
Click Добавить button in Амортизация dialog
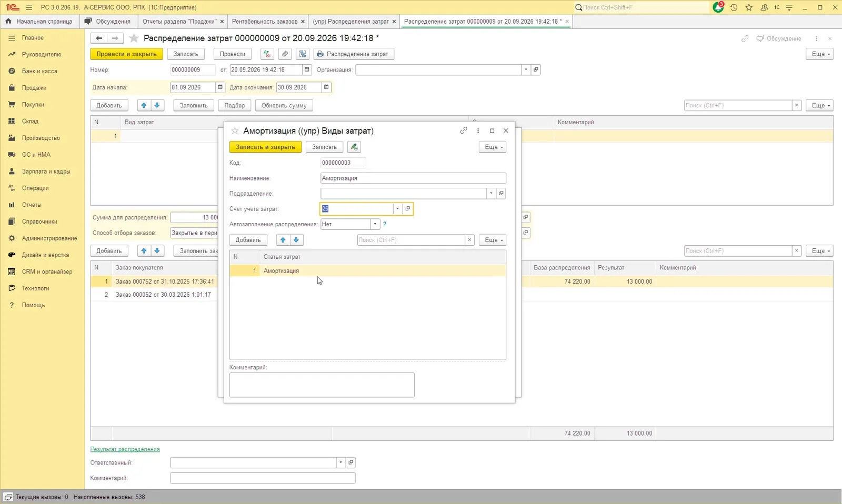tap(248, 240)
